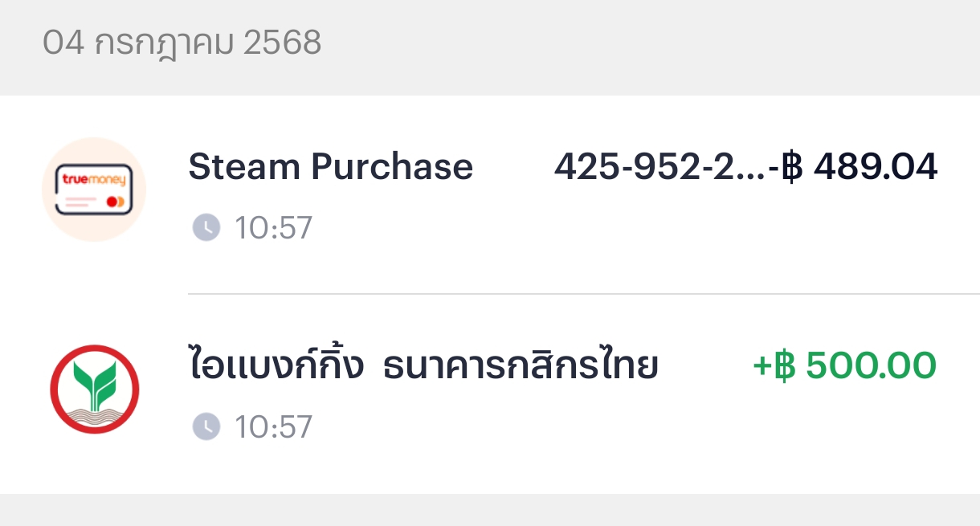
Task: Tap the +฿ 500.00 amount
Action: point(844,365)
